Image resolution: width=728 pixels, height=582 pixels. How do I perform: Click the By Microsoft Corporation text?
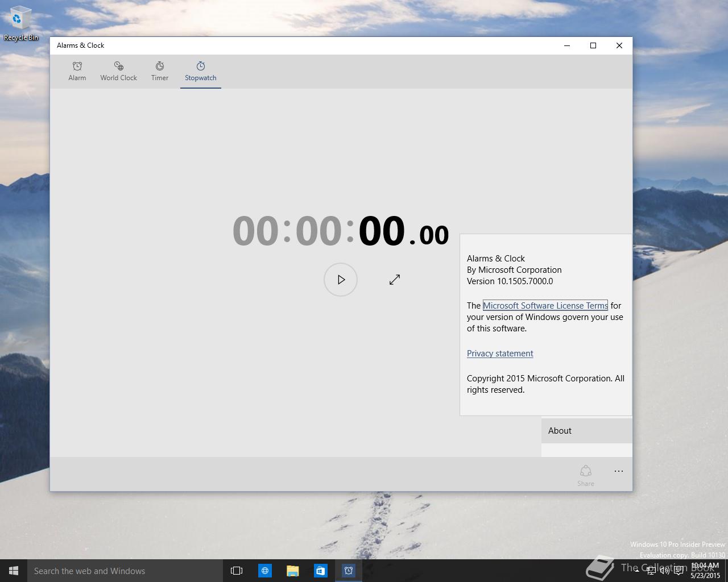[514, 269]
